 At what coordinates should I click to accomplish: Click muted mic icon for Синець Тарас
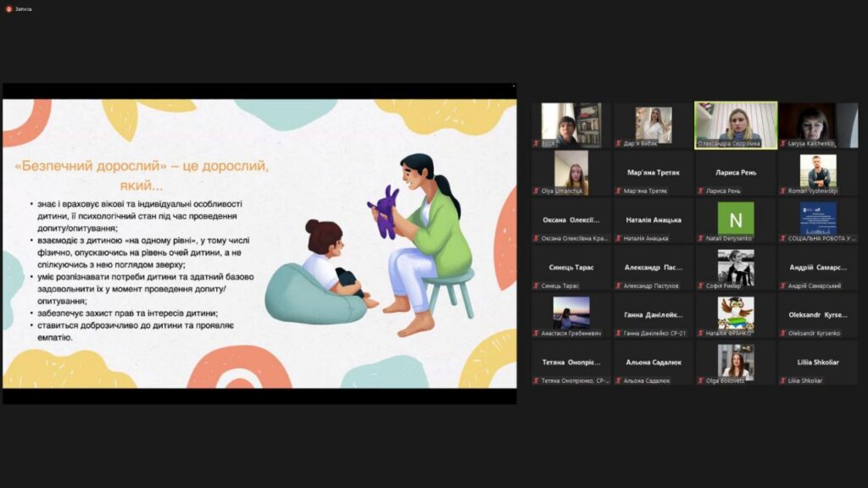point(537,286)
